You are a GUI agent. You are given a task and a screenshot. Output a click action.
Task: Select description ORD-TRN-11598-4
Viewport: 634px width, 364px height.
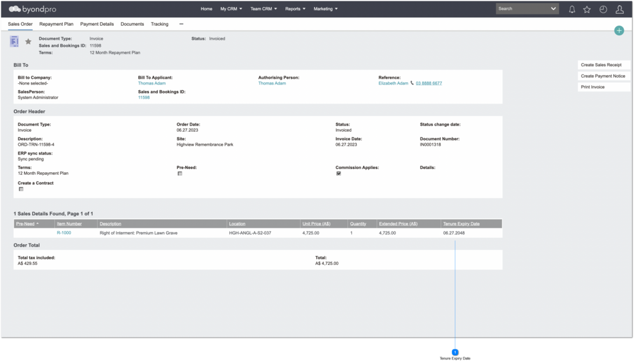pyautogui.click(x=36, y=144)
